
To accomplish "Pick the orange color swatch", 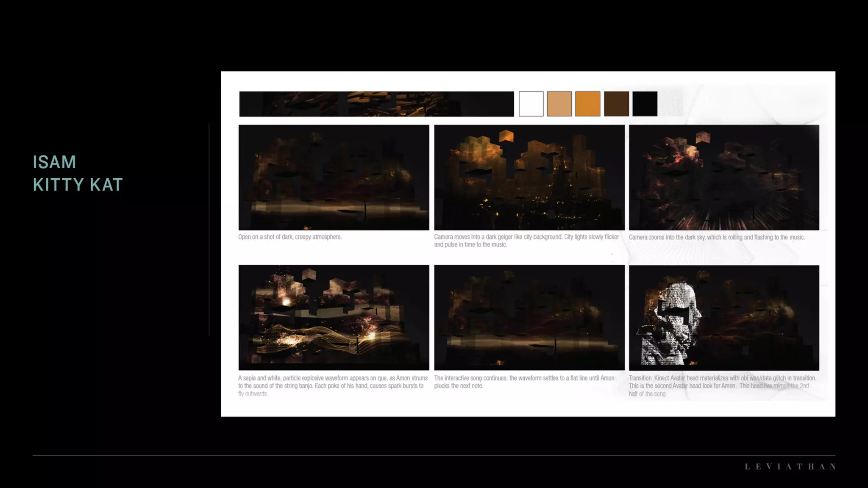I will (587, 104).
